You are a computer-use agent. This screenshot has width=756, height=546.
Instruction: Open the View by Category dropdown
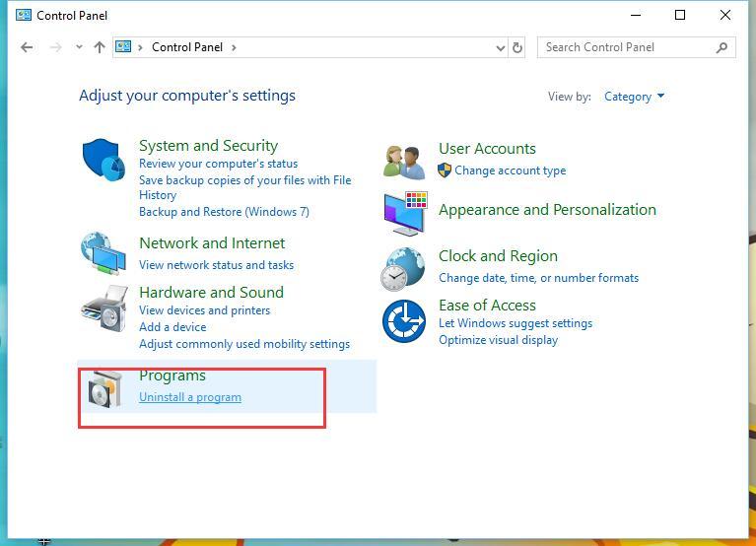coord(634,97)
